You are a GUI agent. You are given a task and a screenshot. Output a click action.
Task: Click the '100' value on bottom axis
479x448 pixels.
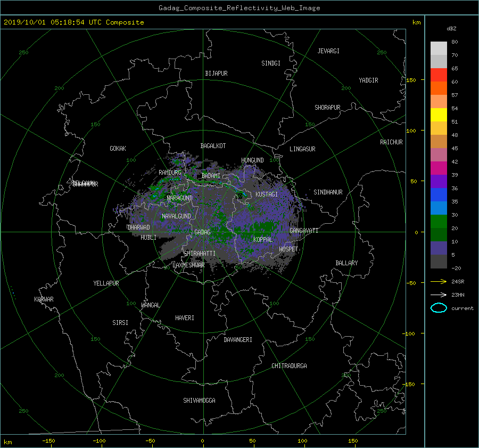point(302,441)
